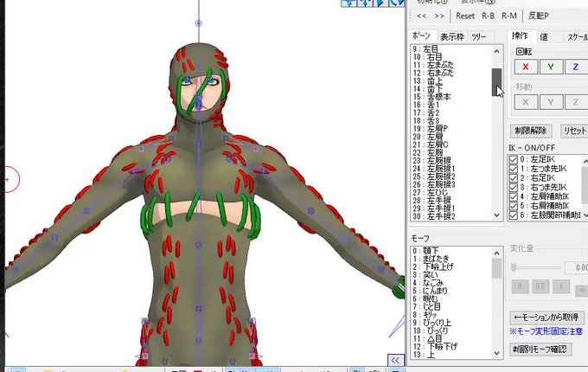Click the 変化量 preset 0 button
The image size is (588, 372).
click(520, 286)
